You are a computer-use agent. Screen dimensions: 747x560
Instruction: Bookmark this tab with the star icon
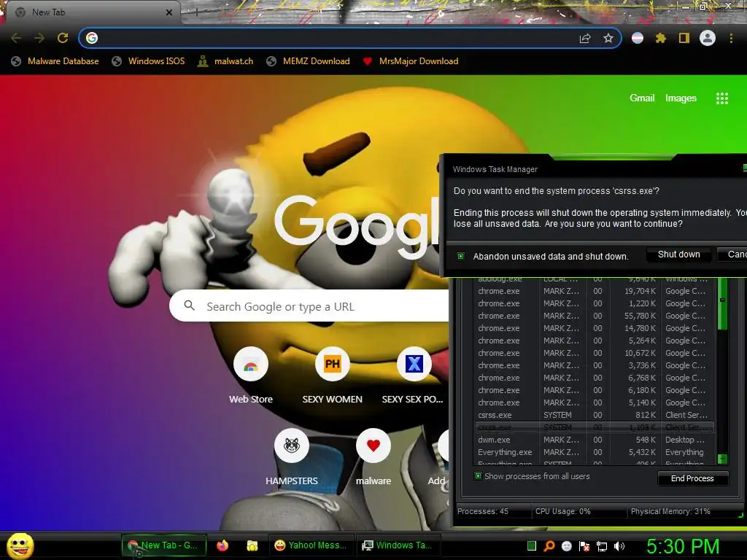(x=608, y=38)
